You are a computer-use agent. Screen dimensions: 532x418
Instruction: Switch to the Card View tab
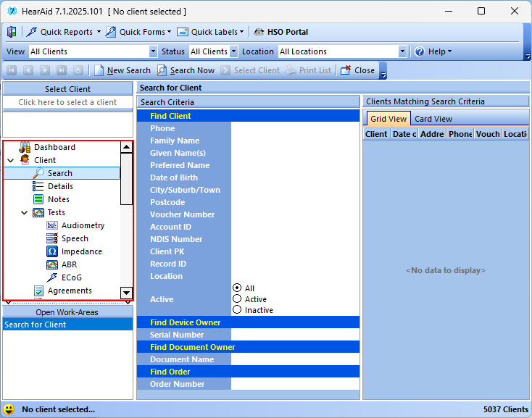tap(433, 119)
